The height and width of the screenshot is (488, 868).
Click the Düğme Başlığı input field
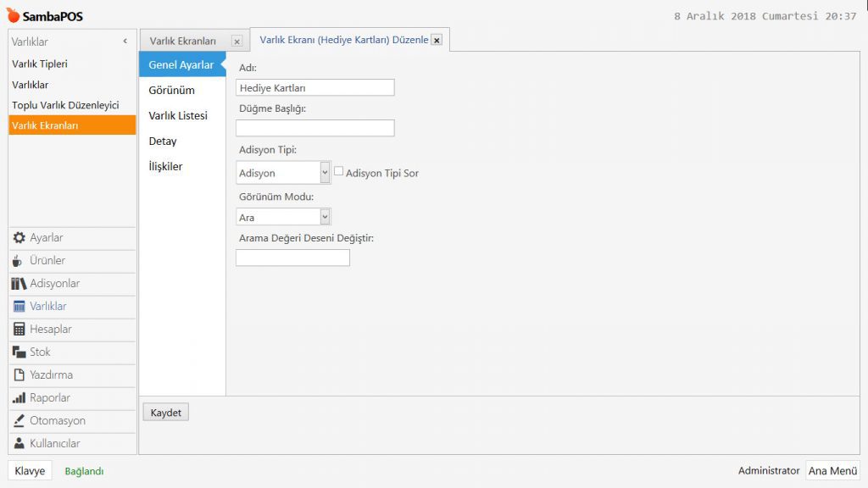click(x=314, y=128)
